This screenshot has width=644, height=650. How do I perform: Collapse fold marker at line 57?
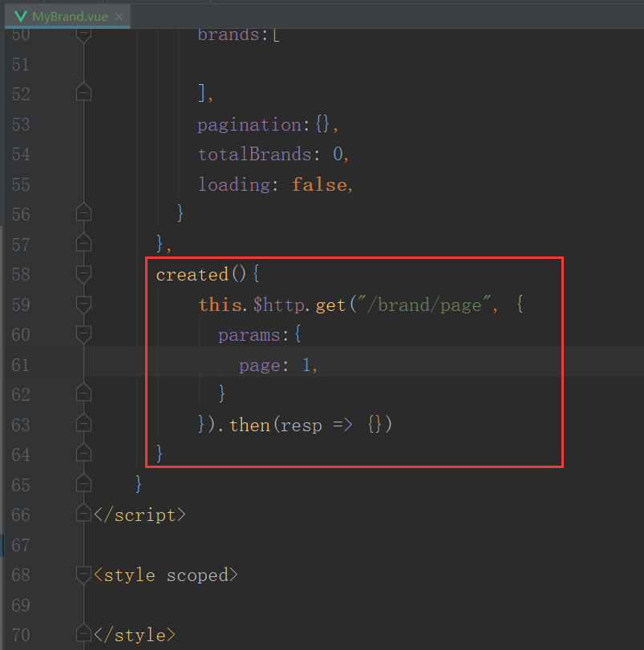pyautogui.click(x=83, y=243)
